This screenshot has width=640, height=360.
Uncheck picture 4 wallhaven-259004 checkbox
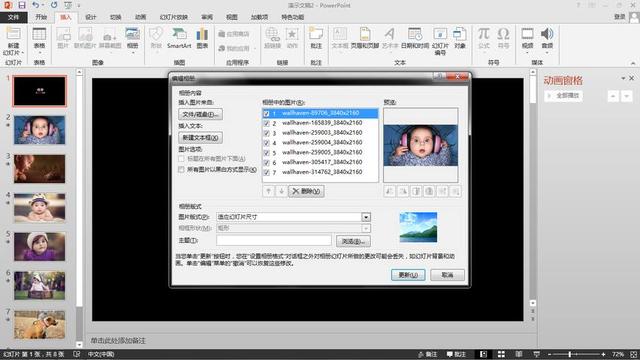(x=267, y=143)
